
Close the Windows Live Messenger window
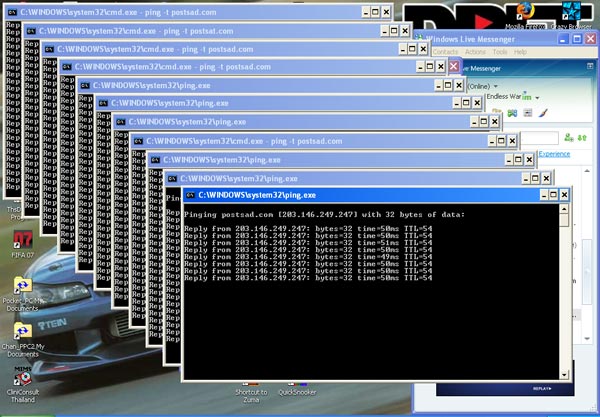pos(590,39)
